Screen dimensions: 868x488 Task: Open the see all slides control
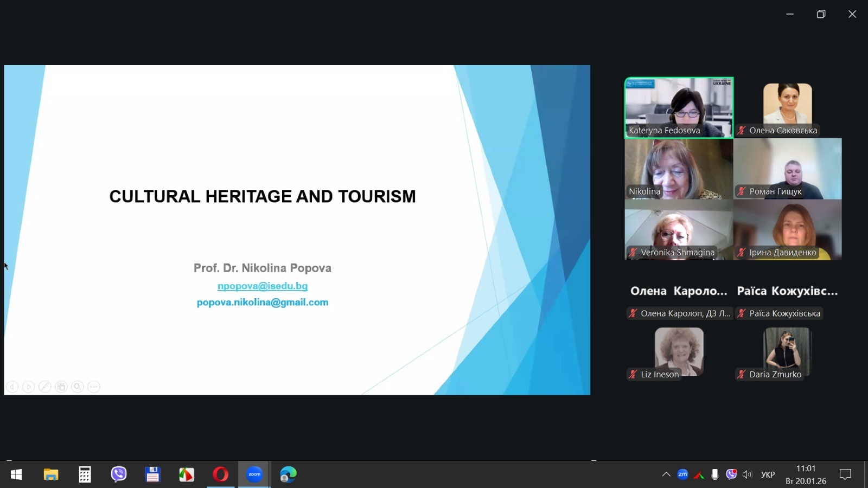coord(61,387)
